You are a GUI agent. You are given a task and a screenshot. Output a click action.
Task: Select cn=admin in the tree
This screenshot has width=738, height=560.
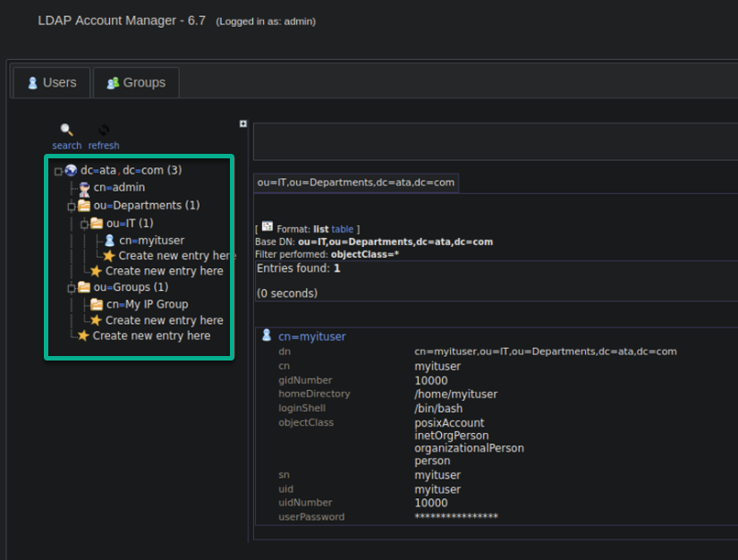[119, 187]
